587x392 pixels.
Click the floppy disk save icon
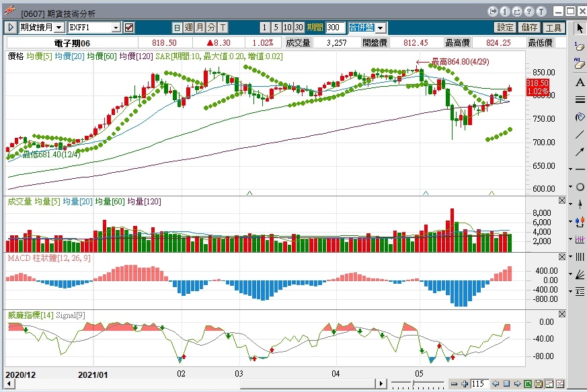[x=539, y=383]
